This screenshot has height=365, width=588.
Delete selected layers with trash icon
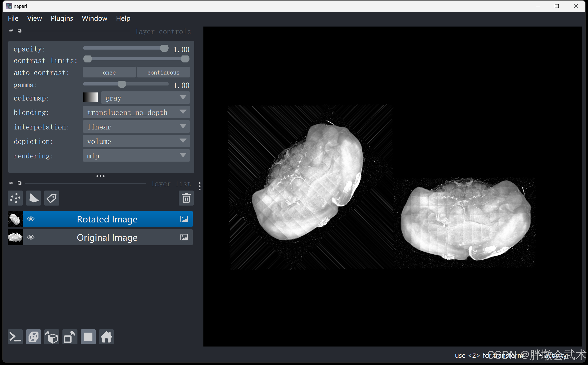tap(186, 198)
